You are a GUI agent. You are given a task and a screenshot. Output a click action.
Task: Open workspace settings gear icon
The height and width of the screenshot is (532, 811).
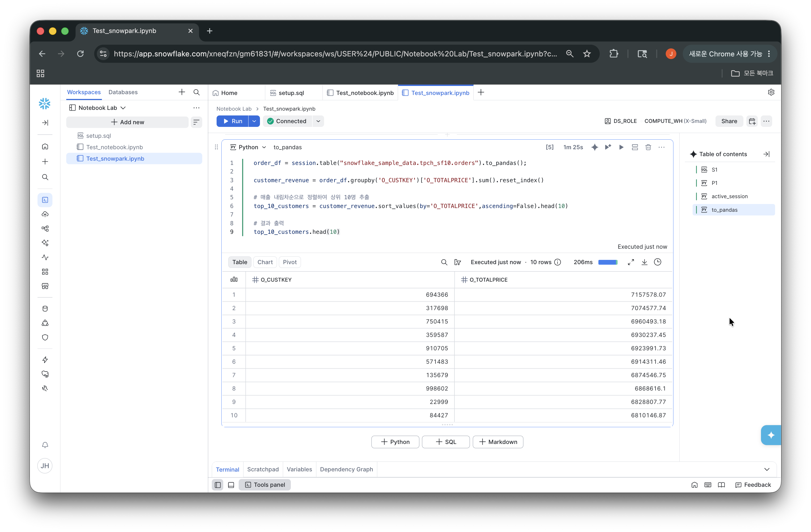pyautogui.click(x=771, y=92)
